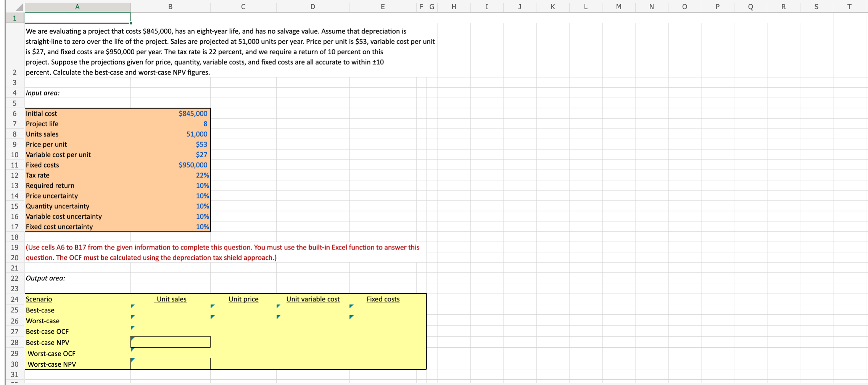Click the blue marker next to Worst-case OCF
This screenshot has height=385, width=868.
132,348
